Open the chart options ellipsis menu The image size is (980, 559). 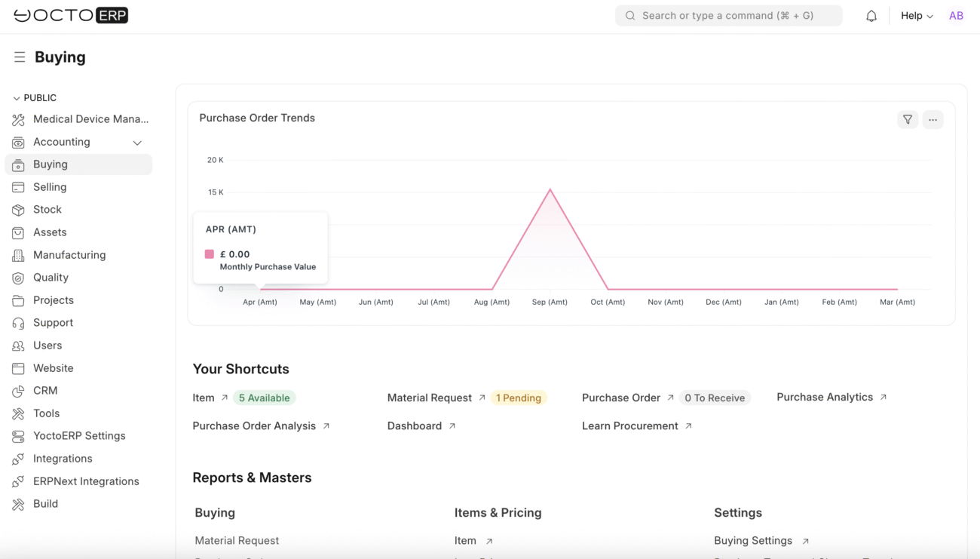pyautogui.click(x=933, y=119)
